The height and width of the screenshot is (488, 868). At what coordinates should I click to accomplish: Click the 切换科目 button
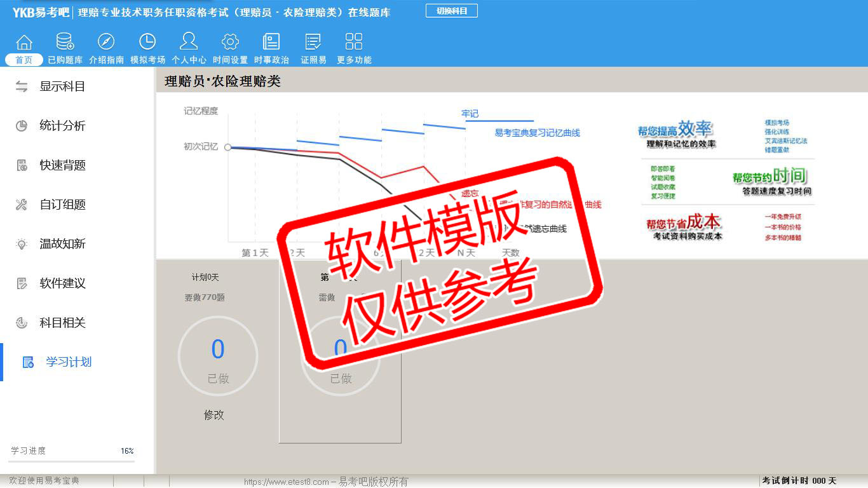451,11
